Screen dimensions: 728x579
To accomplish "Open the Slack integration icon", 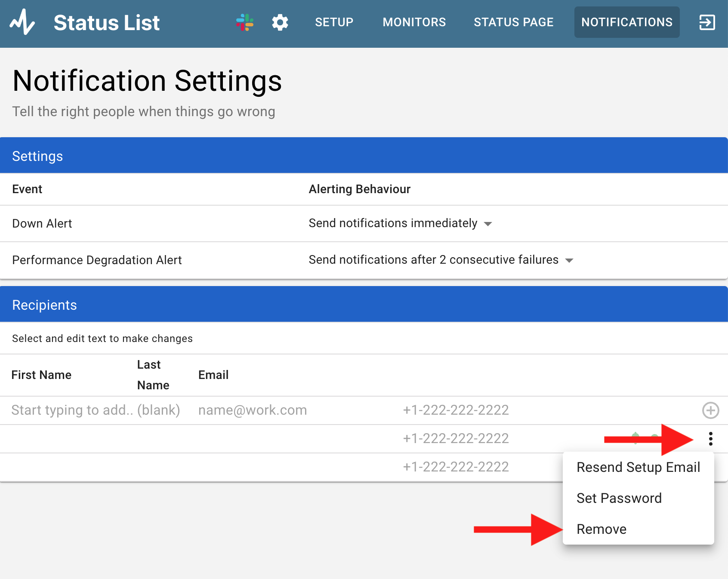I will click(x=245, y=22).
